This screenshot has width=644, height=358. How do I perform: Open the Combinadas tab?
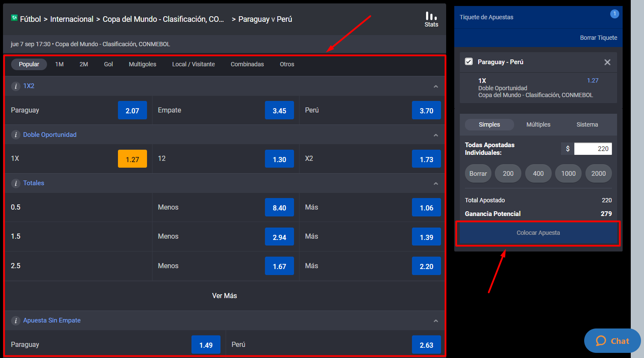click(x=247, y=64)
